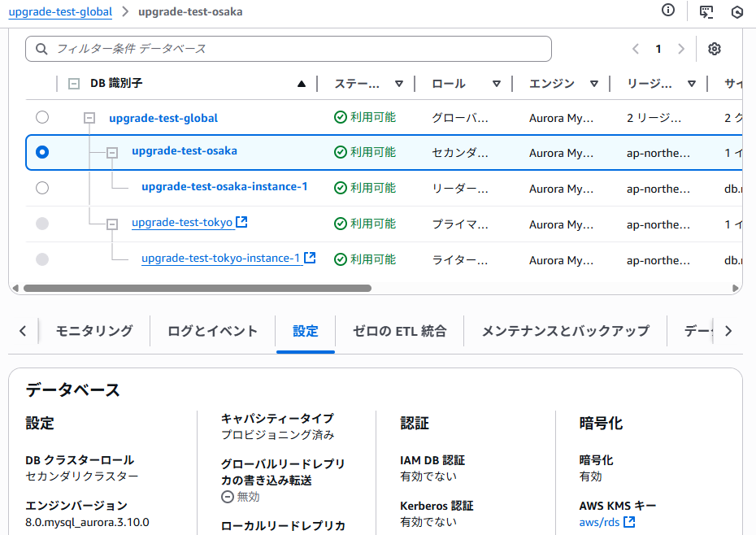This screenshot has width=756, height=535.
Task: Click プロビジョニング済み capacity type value
Action: [278, 435]
